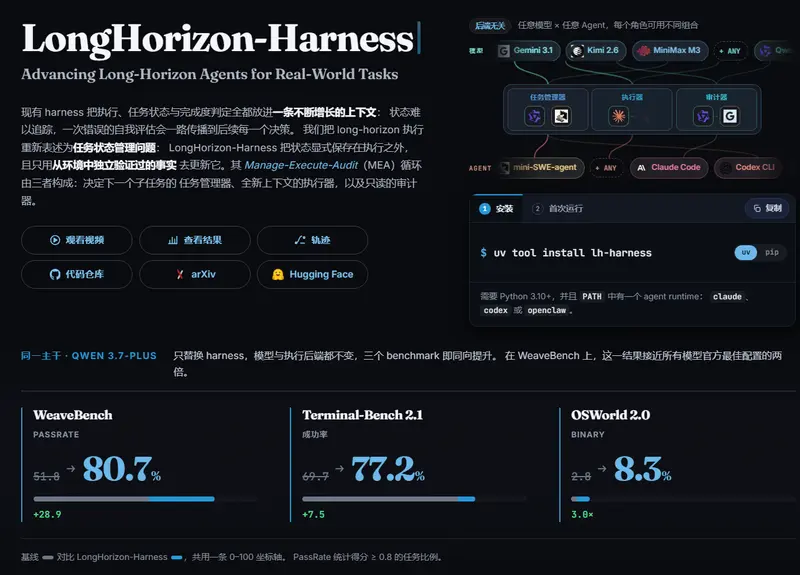Click the '同一主干 · QWEN 3.7-PLUS' label

click(x=89, y=356)
